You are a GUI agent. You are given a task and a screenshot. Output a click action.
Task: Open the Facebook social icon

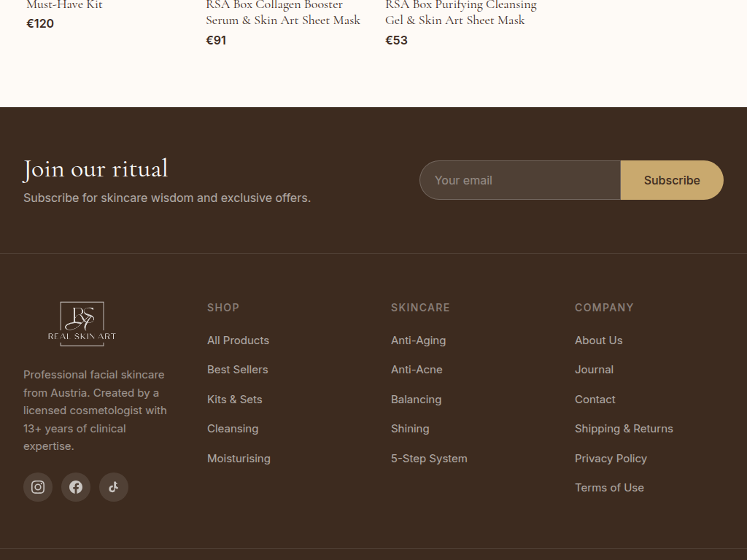point(76,487)
